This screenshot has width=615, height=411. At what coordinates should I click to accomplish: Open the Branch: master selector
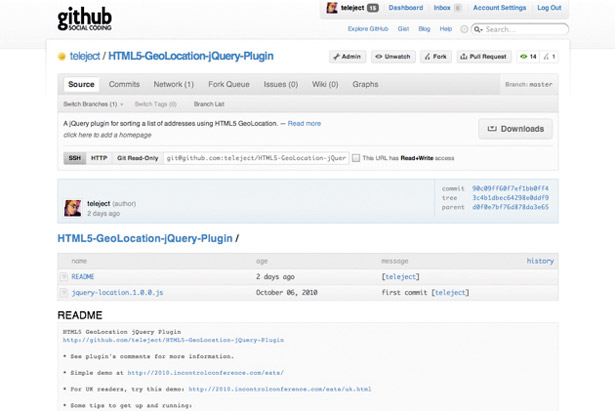528,84
